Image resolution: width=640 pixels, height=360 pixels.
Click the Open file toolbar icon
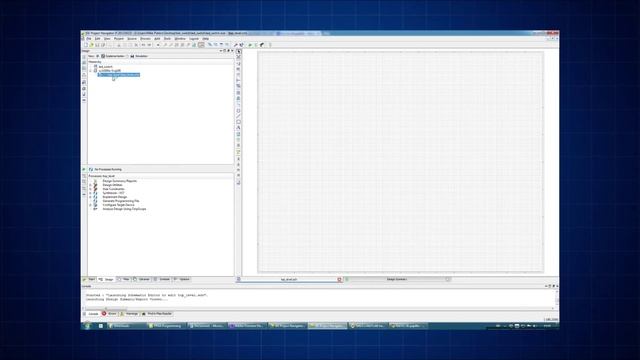[x=91, y=45]
